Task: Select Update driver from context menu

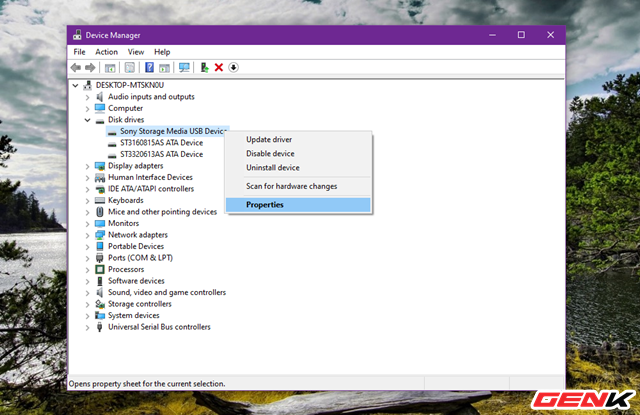Action: [x=269, y=139]
